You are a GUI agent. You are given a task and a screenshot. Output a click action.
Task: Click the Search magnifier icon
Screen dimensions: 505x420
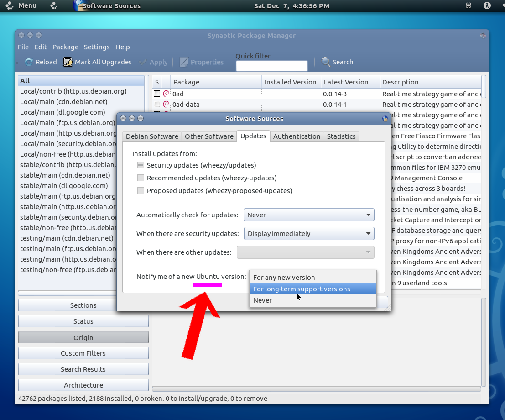point(326,62)
